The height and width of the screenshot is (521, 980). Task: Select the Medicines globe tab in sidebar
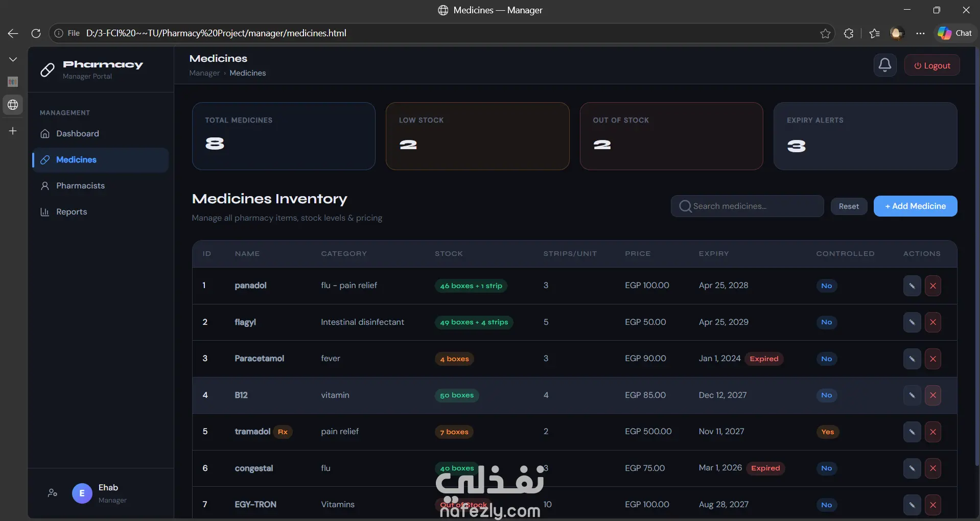[13, 105]
